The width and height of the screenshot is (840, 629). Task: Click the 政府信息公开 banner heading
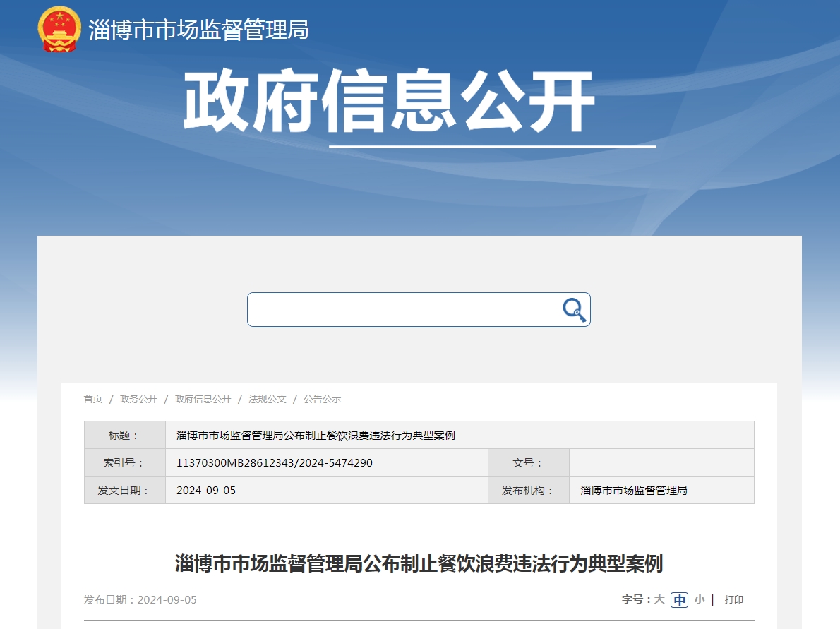coord(390,101)
